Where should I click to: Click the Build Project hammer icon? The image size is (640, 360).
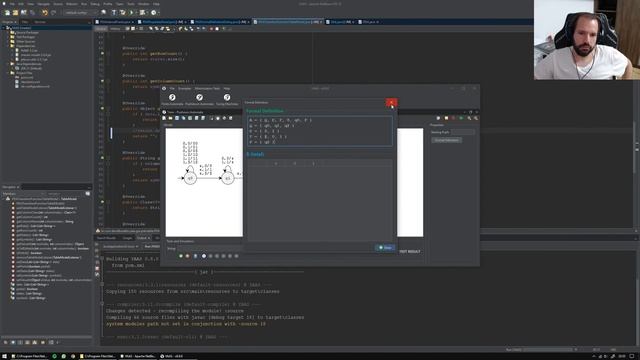(x=114, y=13)
